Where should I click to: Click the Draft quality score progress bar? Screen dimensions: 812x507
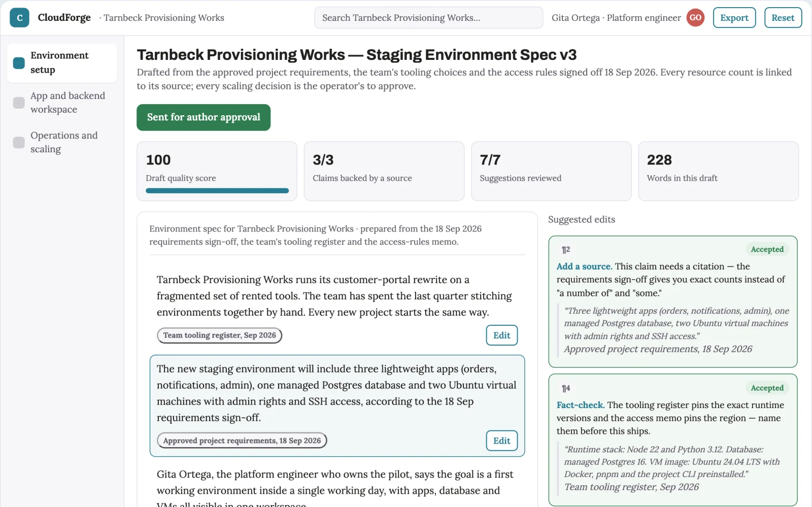click(x=217, y=191)
